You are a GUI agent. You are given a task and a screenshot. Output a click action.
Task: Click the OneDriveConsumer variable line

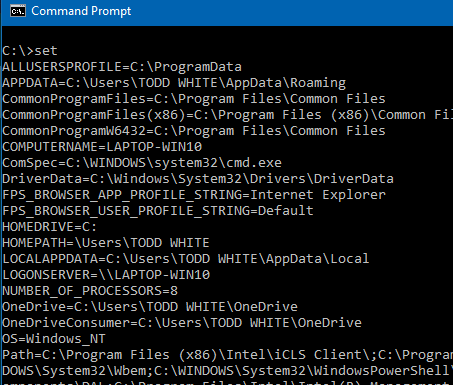tap(182, 323)
